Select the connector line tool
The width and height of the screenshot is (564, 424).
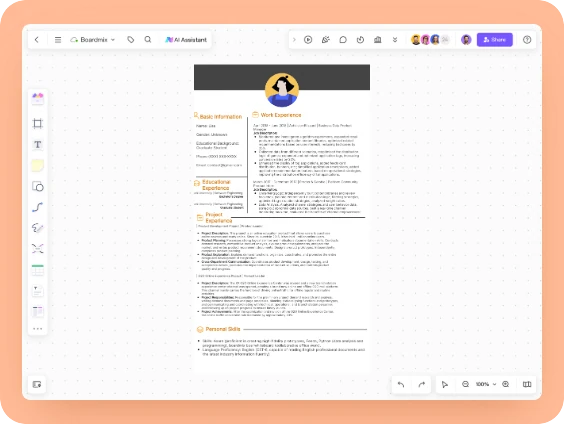click(x=37, y=207)
